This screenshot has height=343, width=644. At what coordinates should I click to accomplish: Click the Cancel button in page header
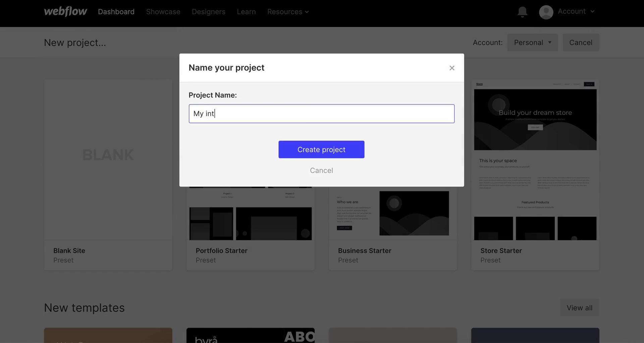(581, 43)
